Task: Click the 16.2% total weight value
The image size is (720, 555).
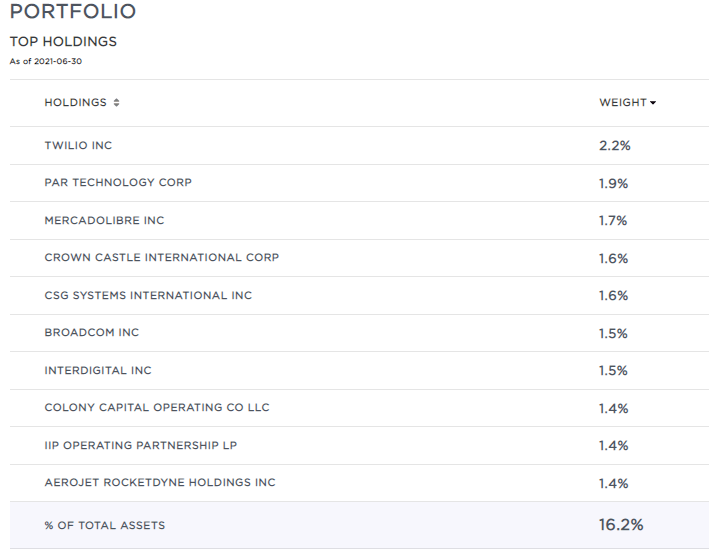Action: pyautogui.click(x=620, y=525)
